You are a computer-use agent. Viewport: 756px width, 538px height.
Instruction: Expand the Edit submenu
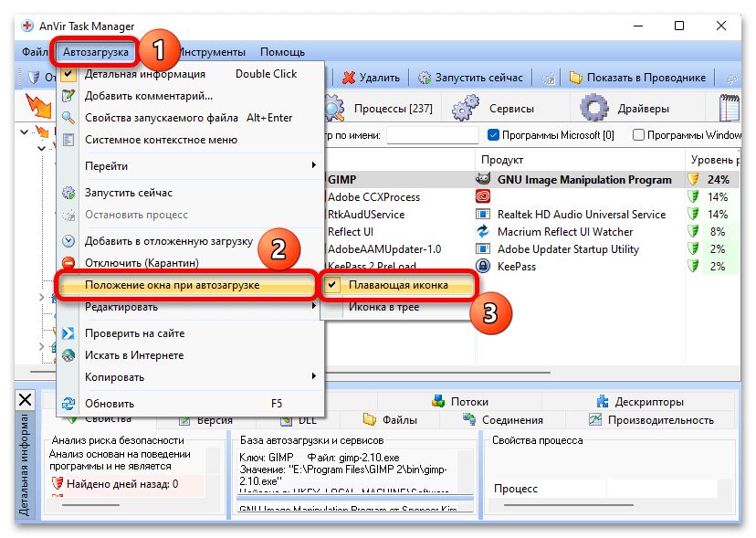[x=191, y=307]
